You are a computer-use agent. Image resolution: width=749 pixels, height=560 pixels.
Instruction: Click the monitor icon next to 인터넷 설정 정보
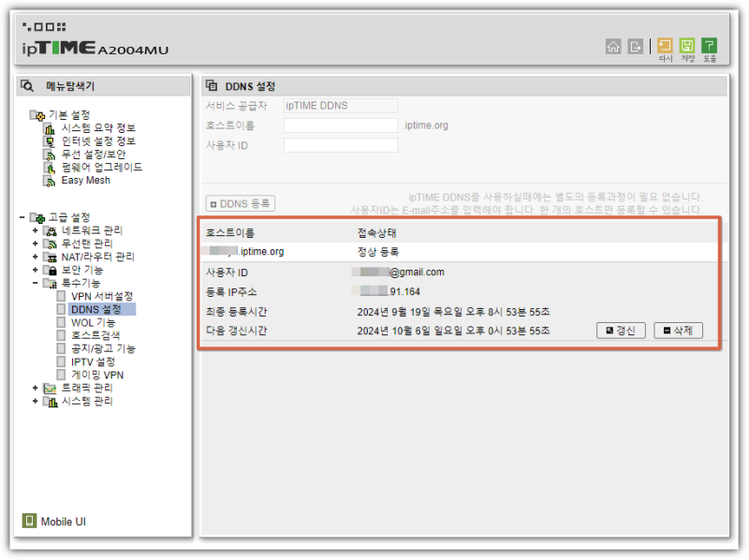point(50,141)
